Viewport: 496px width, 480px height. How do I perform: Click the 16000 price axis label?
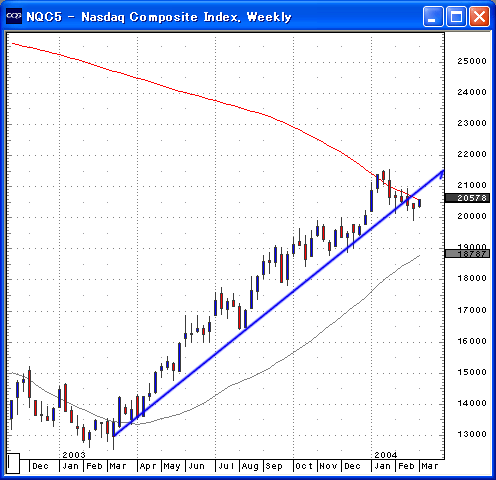coord(472,341)
